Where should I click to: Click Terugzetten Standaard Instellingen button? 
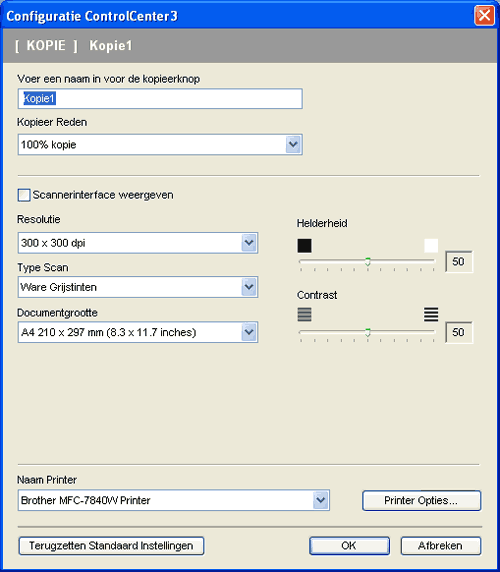pos(111,545)
